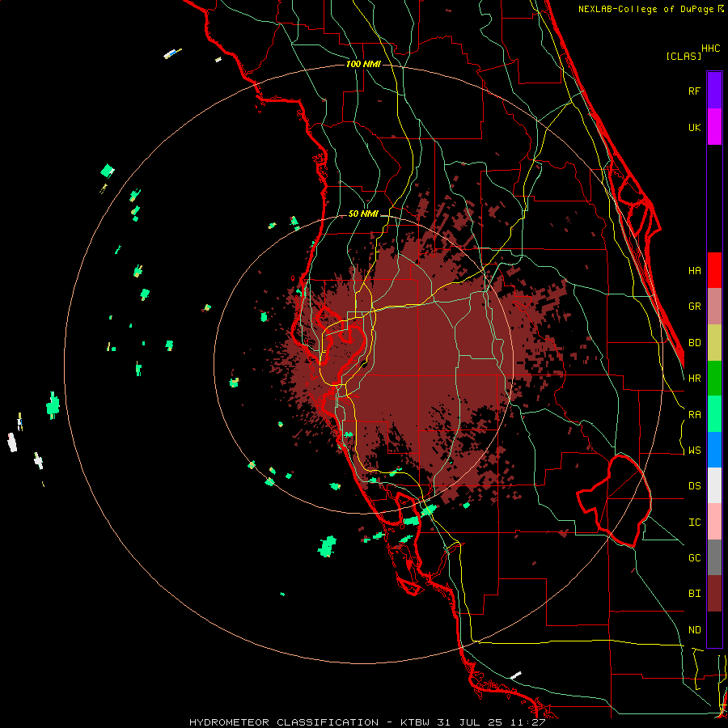The image size is (728, 728).
Task: Click the ND legend label
Action: coord(694,630)
